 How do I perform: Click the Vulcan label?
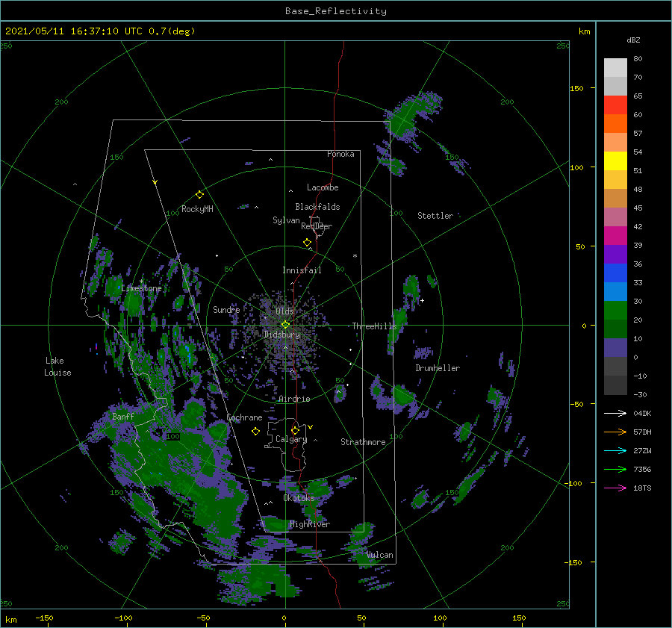[380, 555]
